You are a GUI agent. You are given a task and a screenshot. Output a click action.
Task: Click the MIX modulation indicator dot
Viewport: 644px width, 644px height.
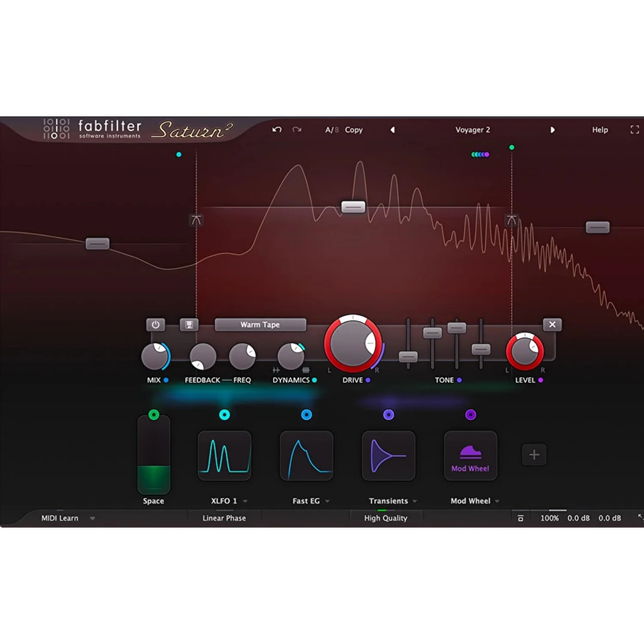tap(166, 380)
